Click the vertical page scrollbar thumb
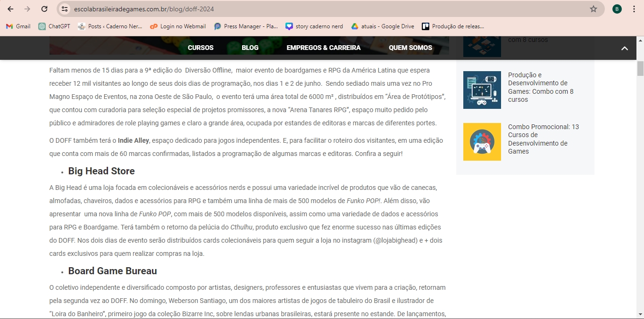The width and height of the screenshot is (644, 319). (640, 68)
